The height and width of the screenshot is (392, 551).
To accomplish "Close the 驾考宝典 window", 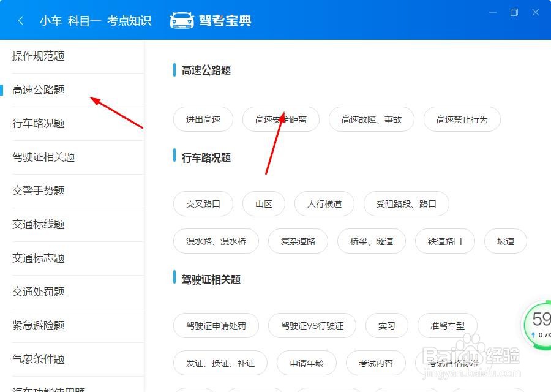I will coord(536,13).
